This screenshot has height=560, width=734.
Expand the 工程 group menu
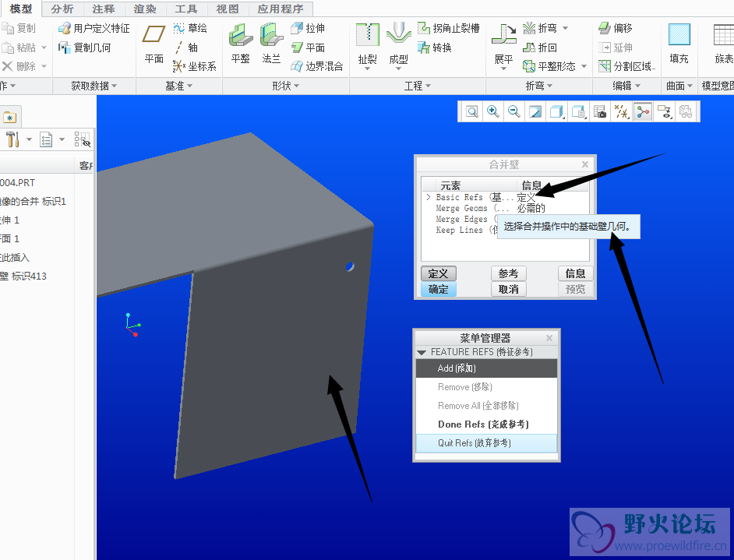pyautogui.click(x=418, y=86)
